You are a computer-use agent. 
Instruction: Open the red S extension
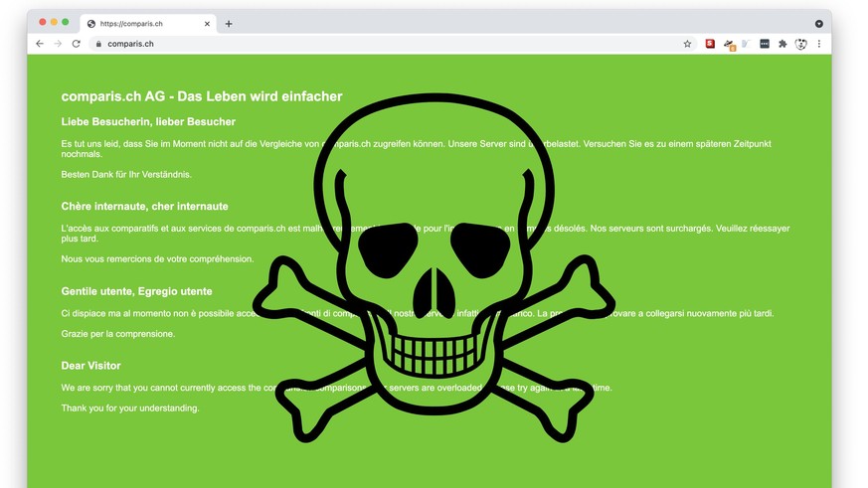click(710, 44)
